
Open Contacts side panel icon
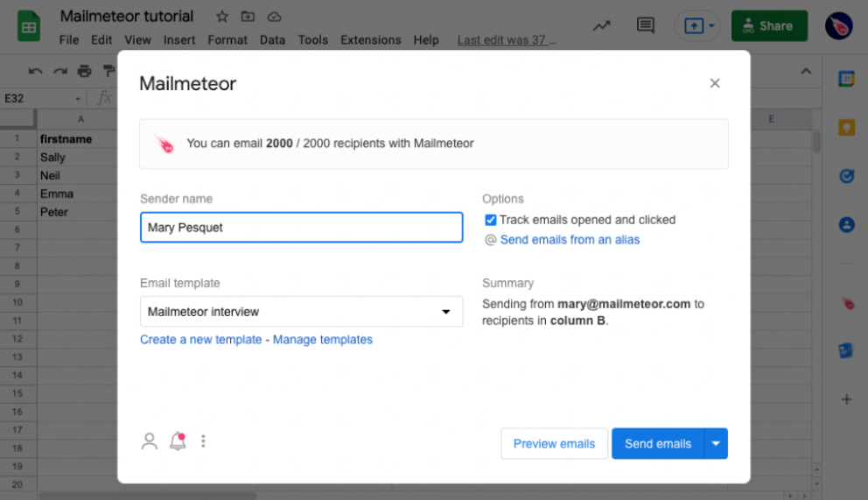tap(846, 224)
